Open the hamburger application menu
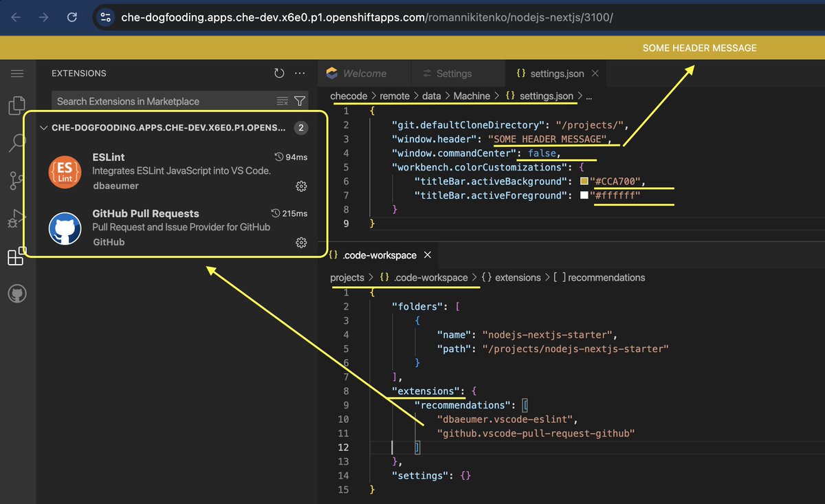Screen dimensions: 825x504 [x=17, y=74]
